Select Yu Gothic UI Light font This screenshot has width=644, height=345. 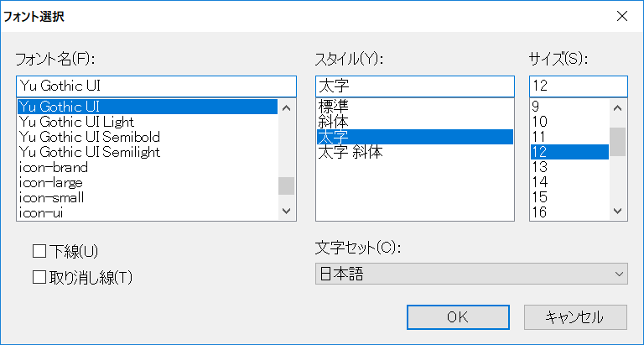point(76,122)
